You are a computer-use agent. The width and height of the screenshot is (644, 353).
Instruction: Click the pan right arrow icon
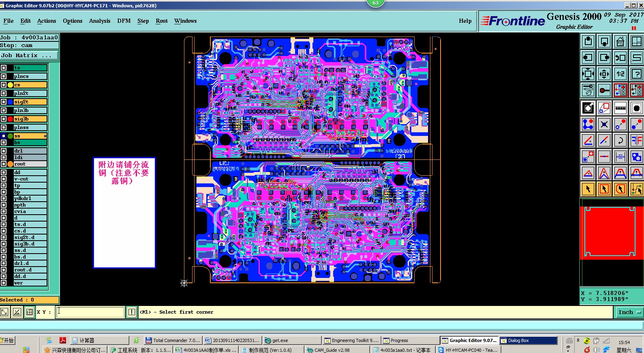[x=604, y=58]
